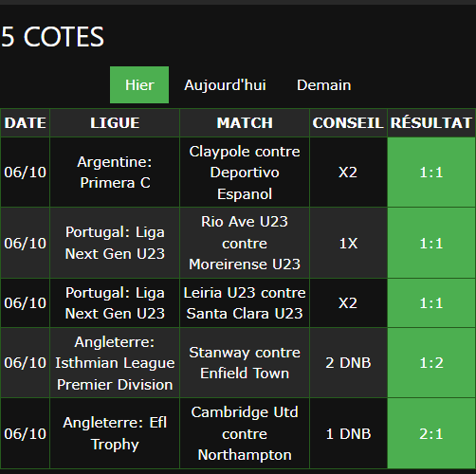Click the CONSEIL column header
This screenshot has width=476, height=474.
click(x=348, y=123)
